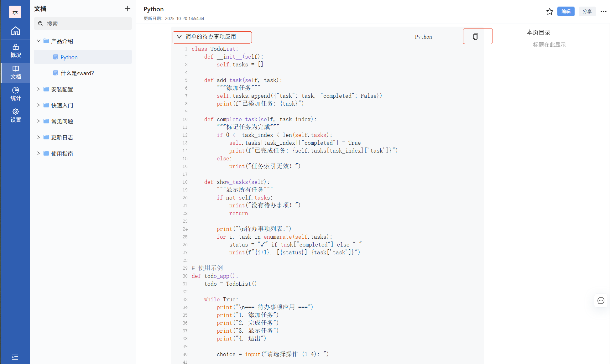Click the 分享 share button
Image resolution: width=610 pixels, height=364 pixels.
[587, 12]
